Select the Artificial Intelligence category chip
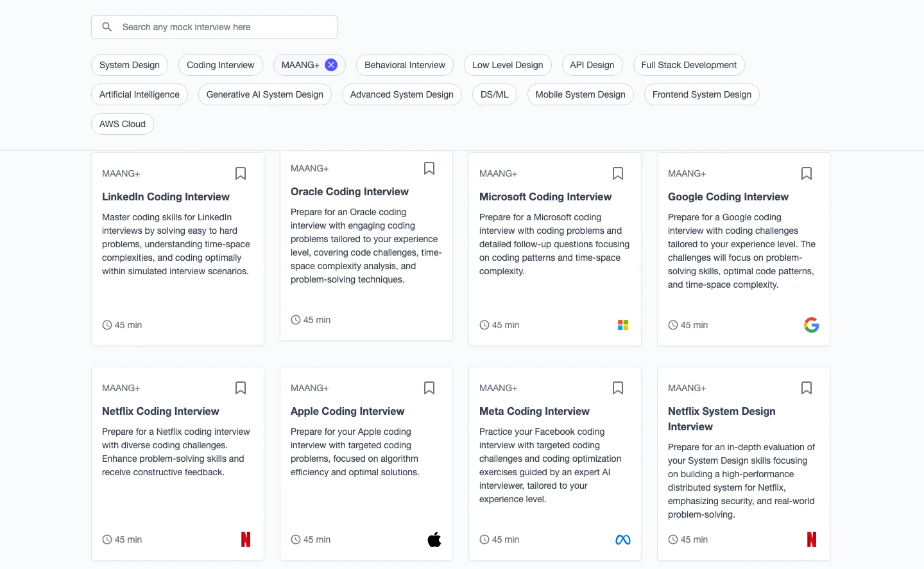 139,94
